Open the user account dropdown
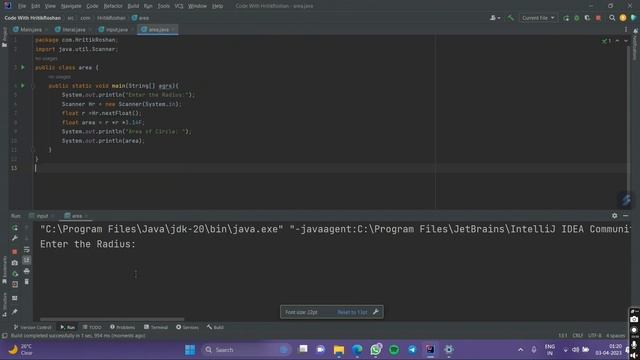 (495, 18)
